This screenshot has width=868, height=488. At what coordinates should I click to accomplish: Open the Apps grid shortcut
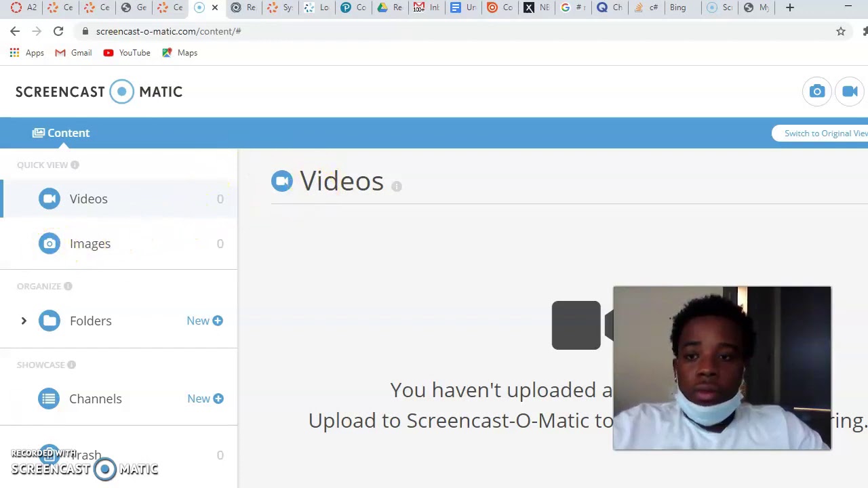[x=27, y=53]
